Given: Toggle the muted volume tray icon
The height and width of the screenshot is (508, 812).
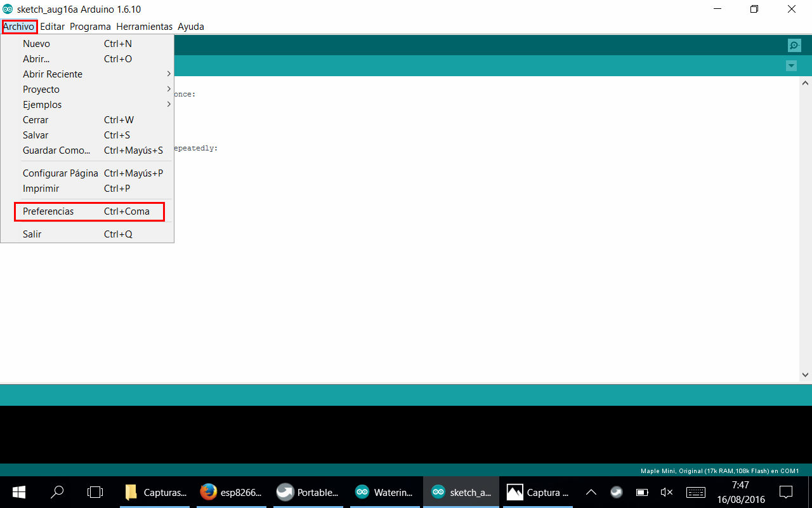Looking at the screenshot, I should click(666, 492).
